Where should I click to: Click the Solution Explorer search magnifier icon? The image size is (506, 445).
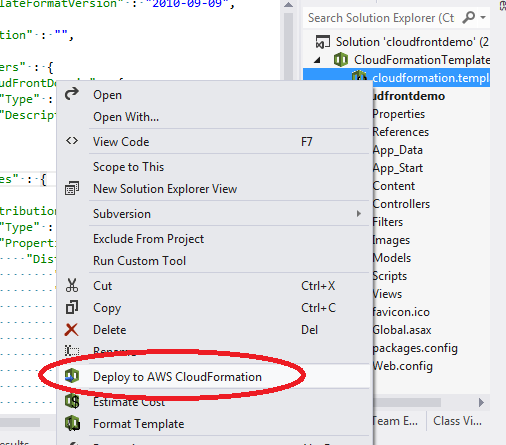[468, 17]
